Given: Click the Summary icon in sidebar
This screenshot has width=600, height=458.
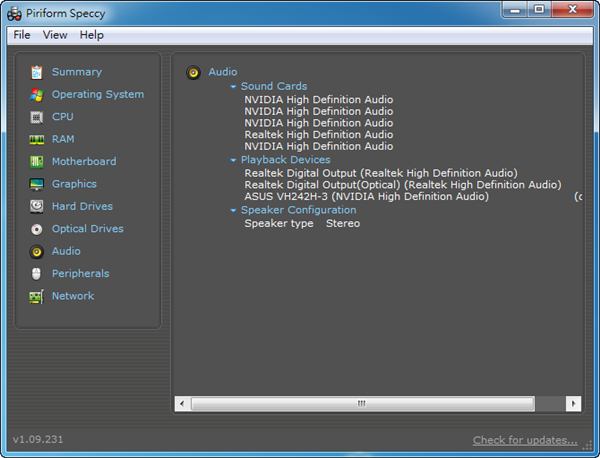Looking at the screenshot, I should point(37,72).
